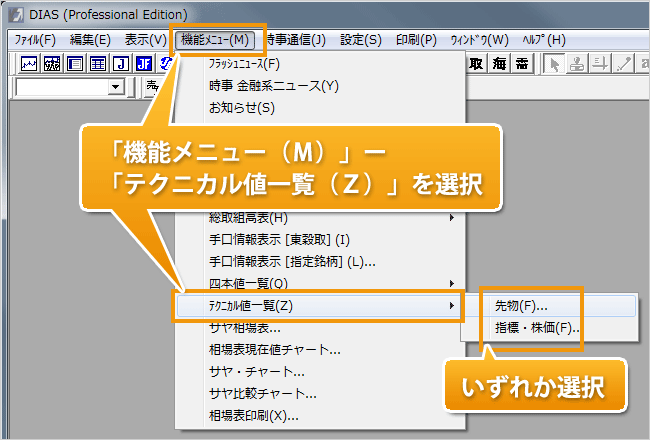The width and height of the screenshot is (650, 440).
Task: Click the table grid toolbar icon
Action: click(x=98, y=64)
